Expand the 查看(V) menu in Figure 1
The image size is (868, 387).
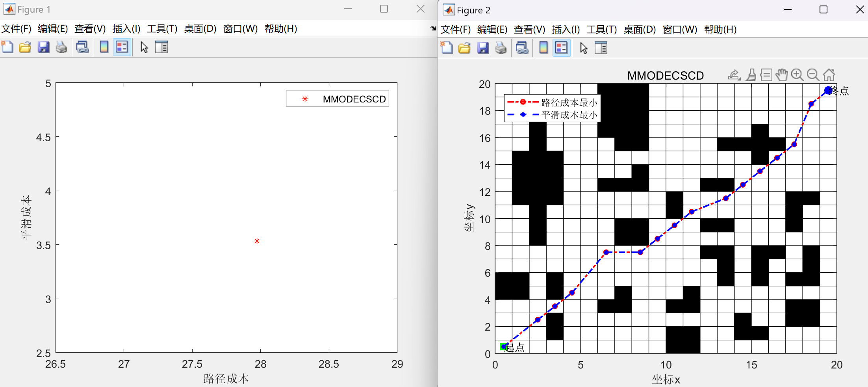(x=90, y=29)
